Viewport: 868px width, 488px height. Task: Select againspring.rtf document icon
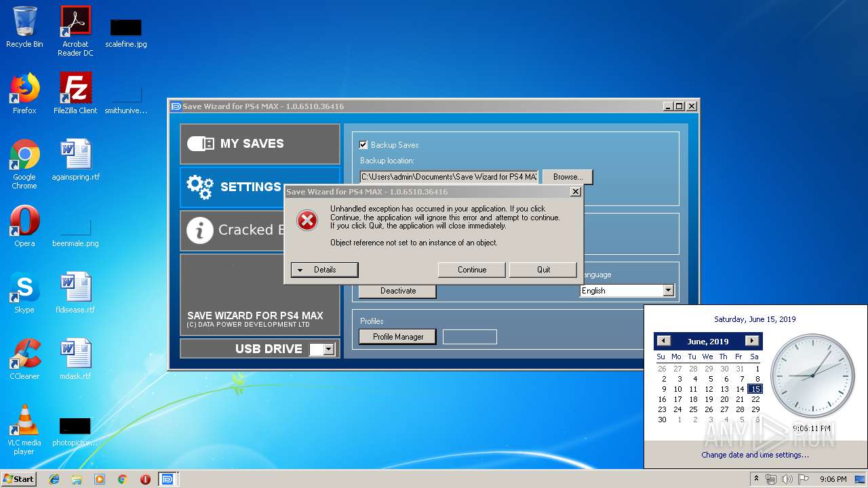tap(75, 160)
